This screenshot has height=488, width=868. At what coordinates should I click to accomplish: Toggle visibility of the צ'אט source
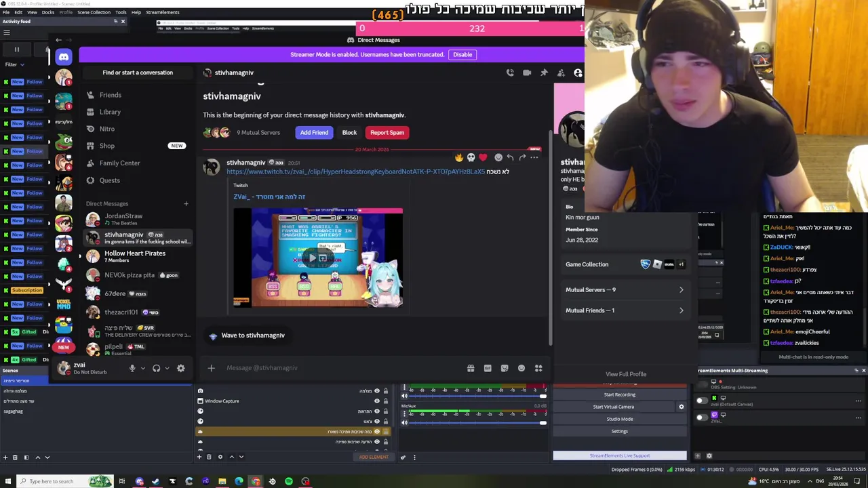(377, 422)
